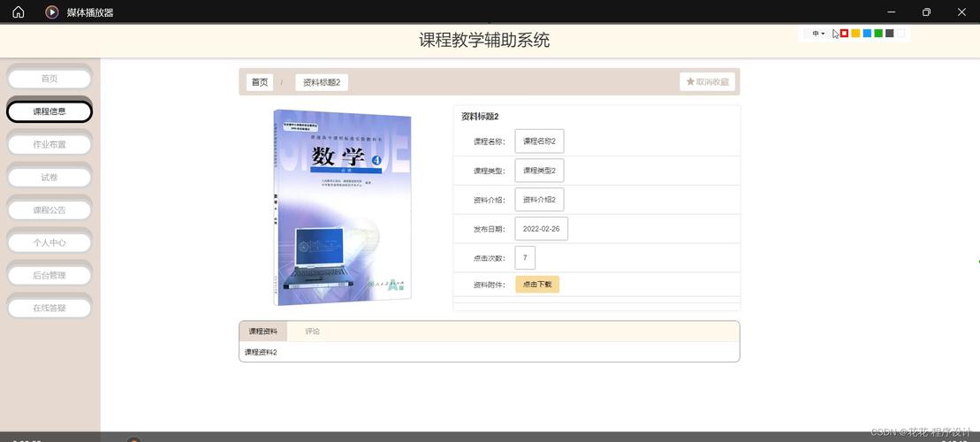
Task: Click the click count value 7
Action: coord(525,257)
